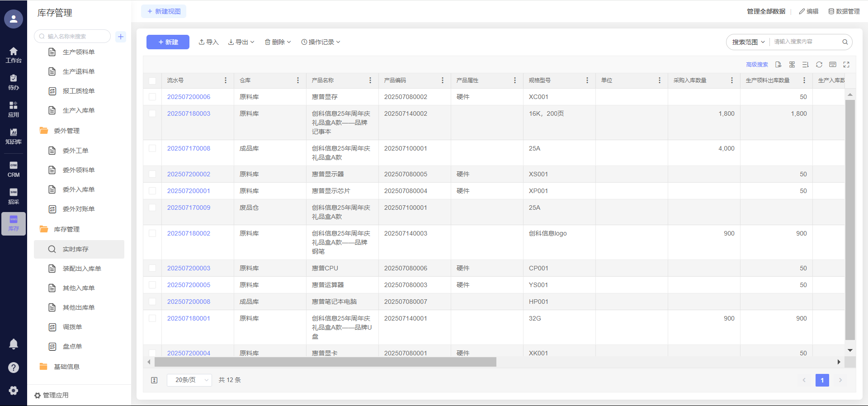This screenshot has width=868, height=406.
Task: Click the horizontal scrollbar under the table
Action: pos(325,362)
